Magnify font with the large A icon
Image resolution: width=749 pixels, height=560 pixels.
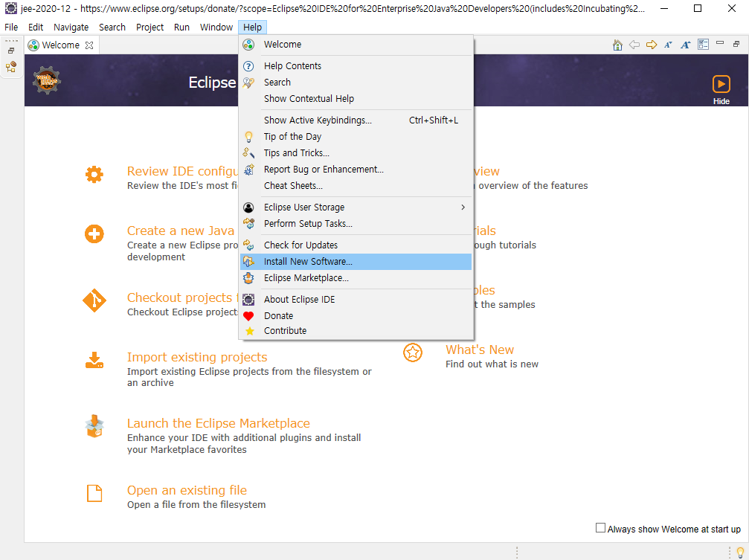click(686, 45)
